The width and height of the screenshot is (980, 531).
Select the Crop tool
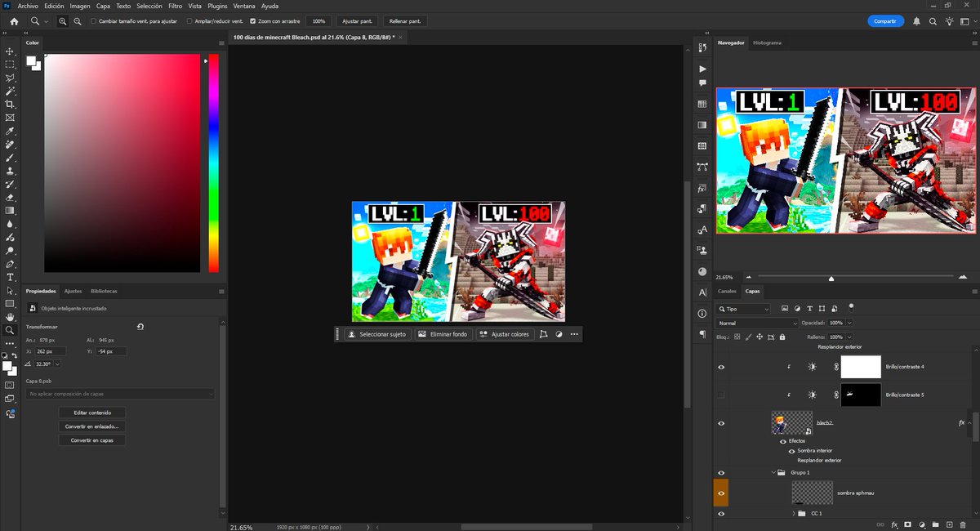pos(10,105)
